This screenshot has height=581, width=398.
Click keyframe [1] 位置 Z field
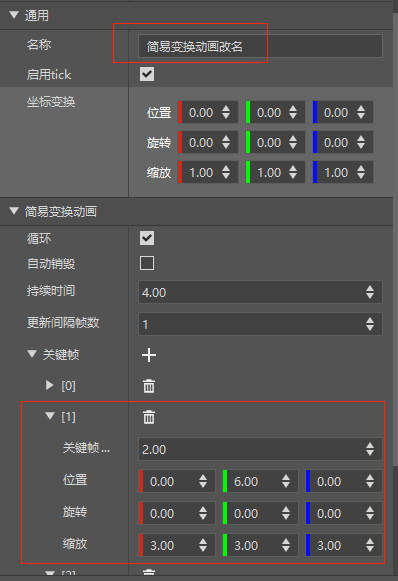pos(344,481)
